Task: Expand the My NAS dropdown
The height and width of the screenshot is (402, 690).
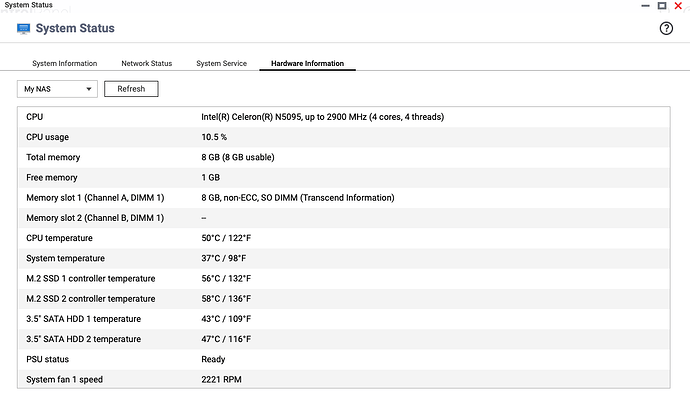Action: [58, 89]
